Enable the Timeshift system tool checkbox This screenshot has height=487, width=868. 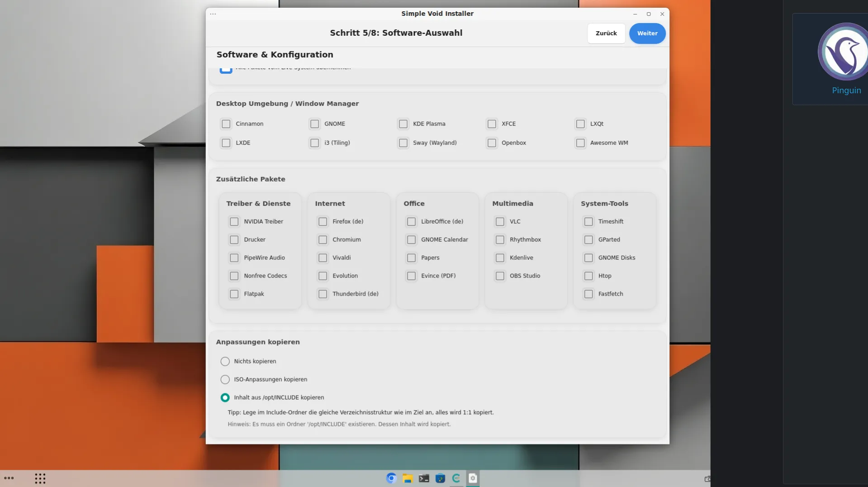point(588,222)
